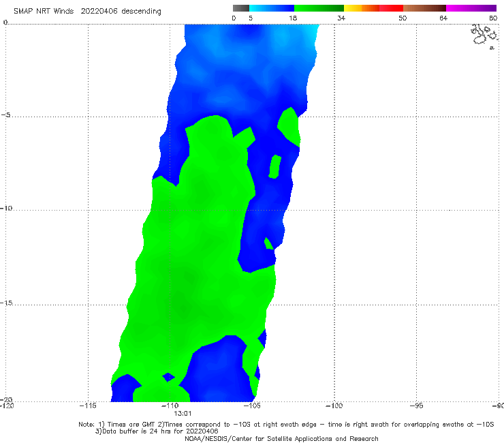The image size is (504, 443).
Task: Click the small green patch inside the blue area
Action: (x=275, y=166)
